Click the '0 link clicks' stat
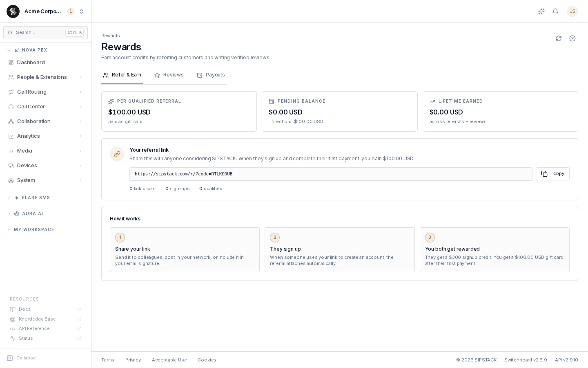The width and height of the screenshot is (588, 368). 143,189
